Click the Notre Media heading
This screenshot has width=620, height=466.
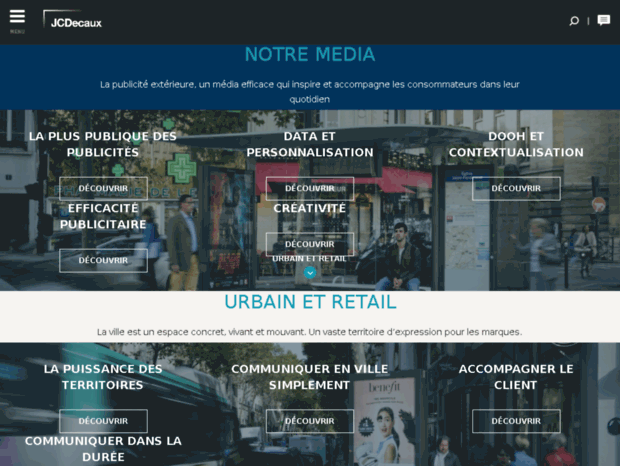coord(310,54)
